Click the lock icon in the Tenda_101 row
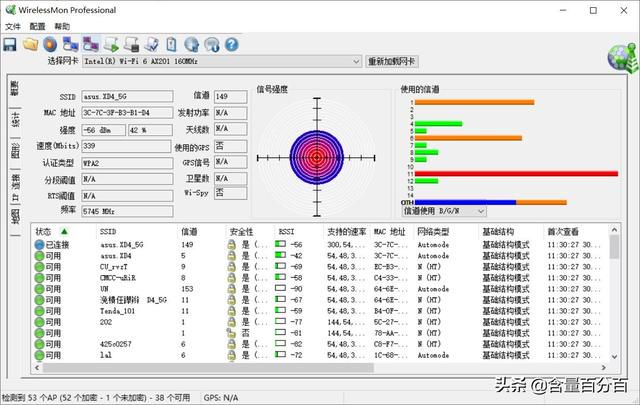 231,311
